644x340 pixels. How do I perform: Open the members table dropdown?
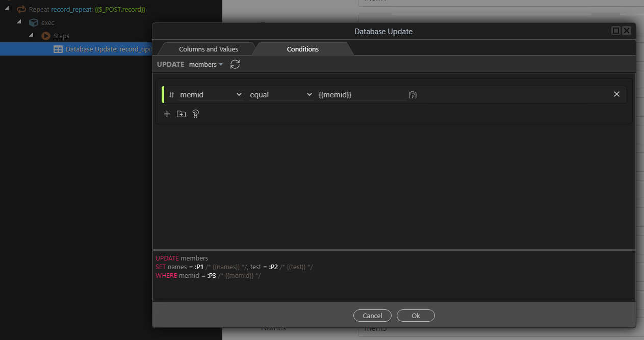(x=205, y=64)
